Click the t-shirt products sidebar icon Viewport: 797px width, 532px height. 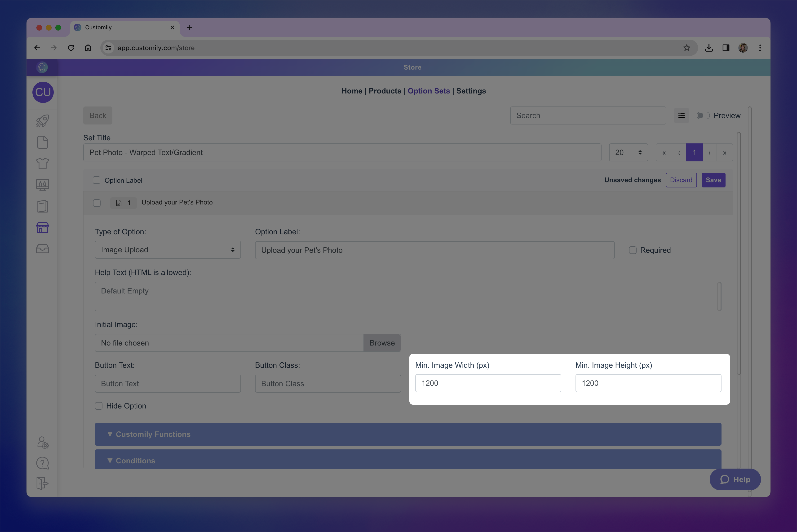(x=42, y=164)
